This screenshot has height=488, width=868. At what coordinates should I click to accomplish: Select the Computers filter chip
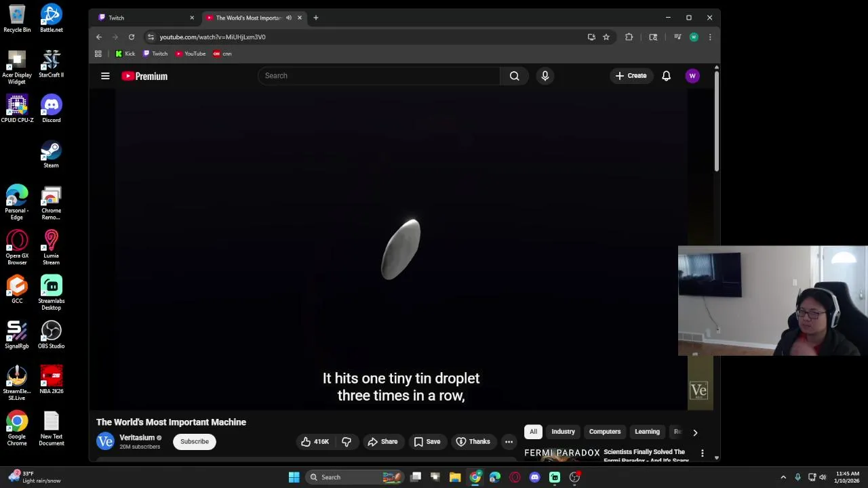(x=605, y=432)
